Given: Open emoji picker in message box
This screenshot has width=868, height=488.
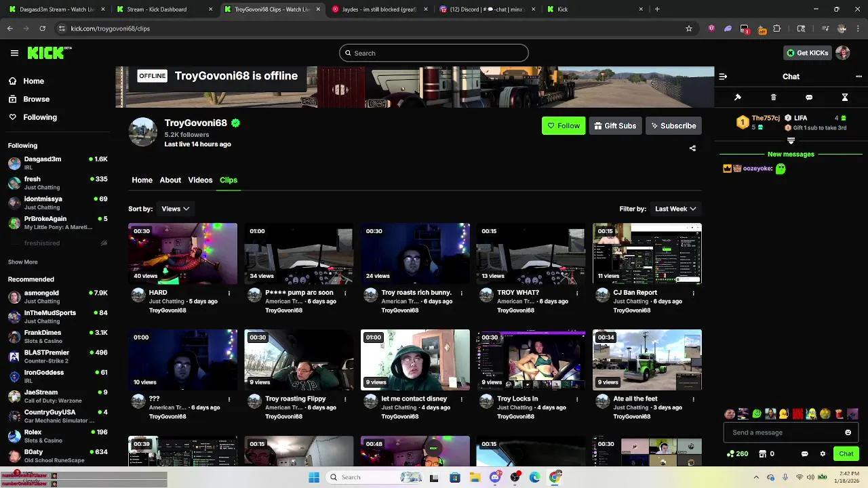Looking at the screenshot, I should (x=848, y=432).
